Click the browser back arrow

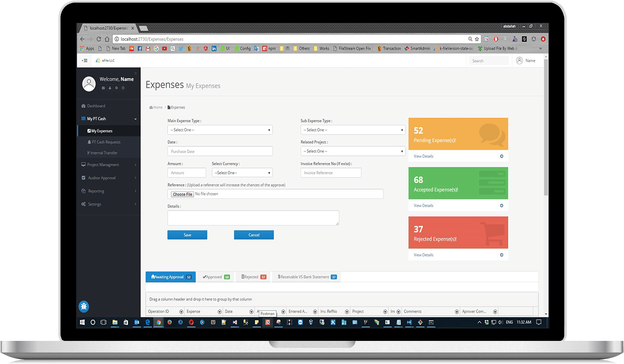[83, 39]
